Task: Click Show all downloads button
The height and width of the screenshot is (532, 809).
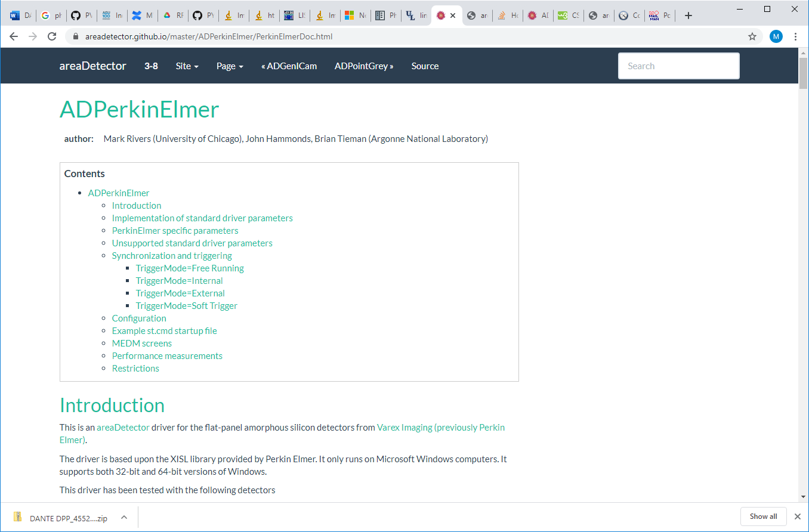Action: click(764, 516)
